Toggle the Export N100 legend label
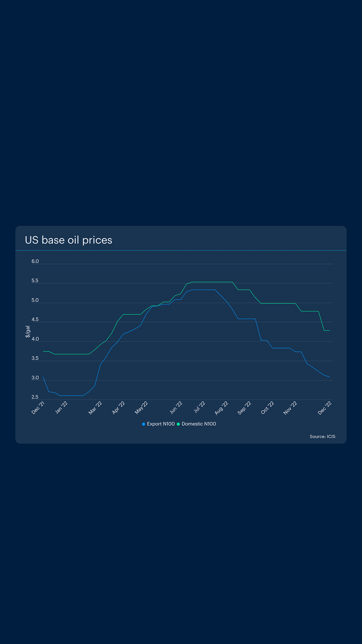 [161, 424]
